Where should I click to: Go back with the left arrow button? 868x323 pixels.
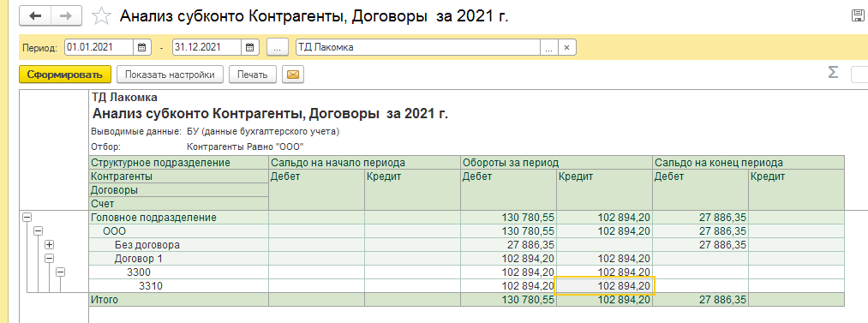point(35,15)
